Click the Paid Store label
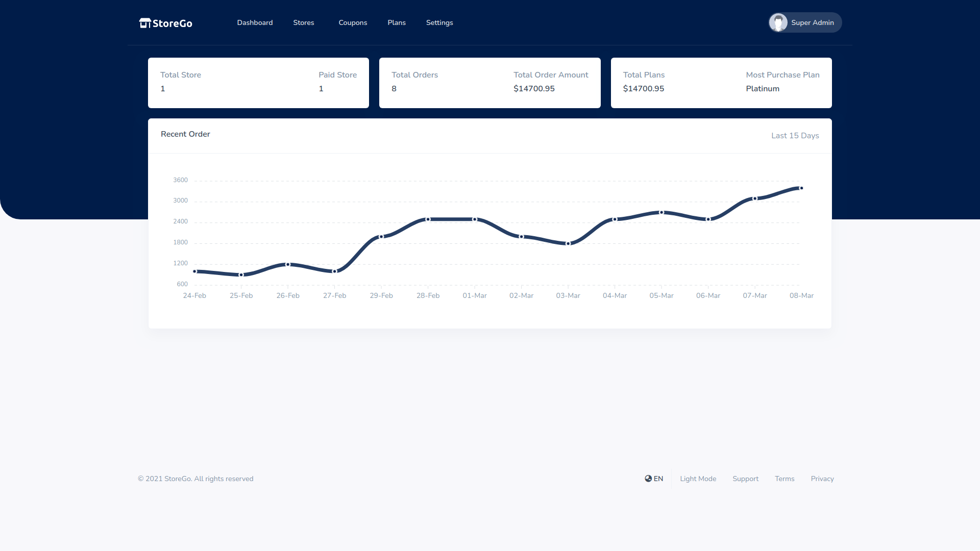 pyautogui.click(x=338, y=75)
